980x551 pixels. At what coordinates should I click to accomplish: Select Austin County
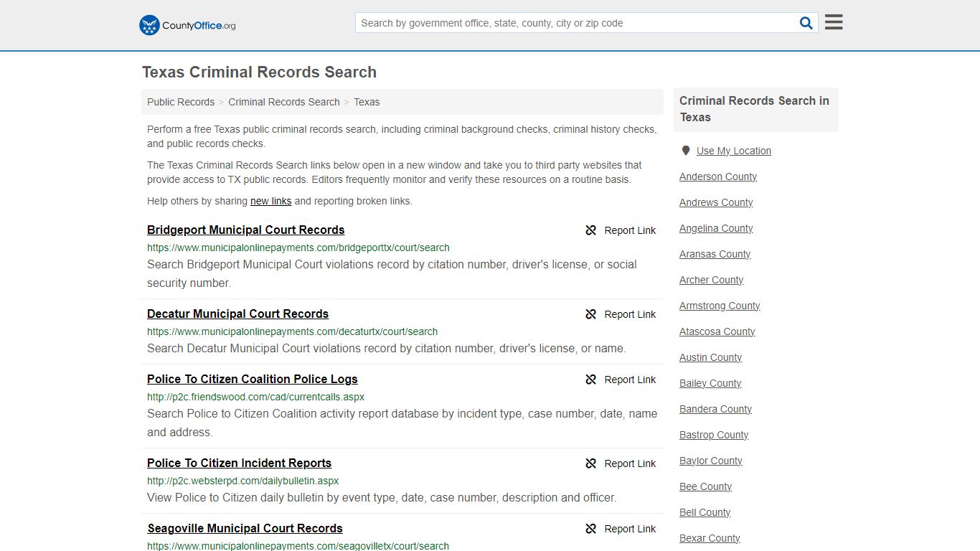(x=710, y=357)
